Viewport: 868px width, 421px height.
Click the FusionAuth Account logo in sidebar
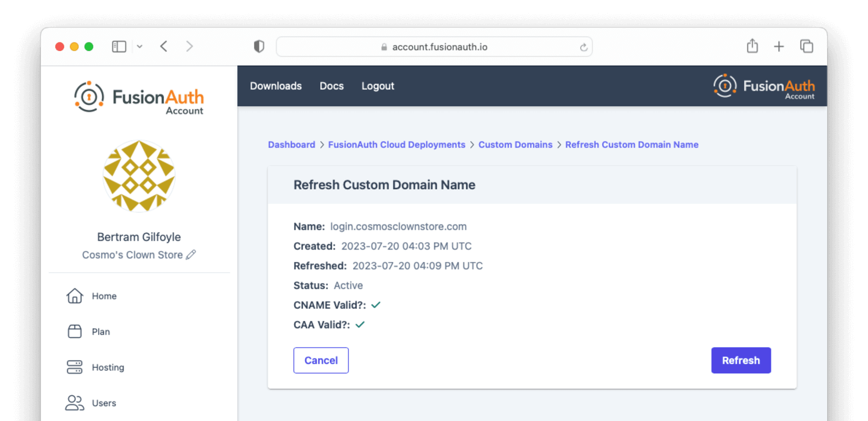[139, 98]
